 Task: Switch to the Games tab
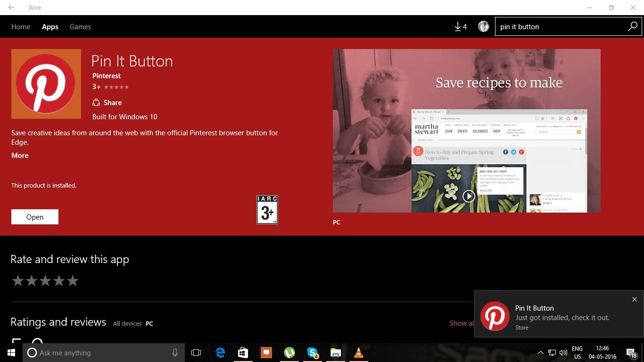80,27
